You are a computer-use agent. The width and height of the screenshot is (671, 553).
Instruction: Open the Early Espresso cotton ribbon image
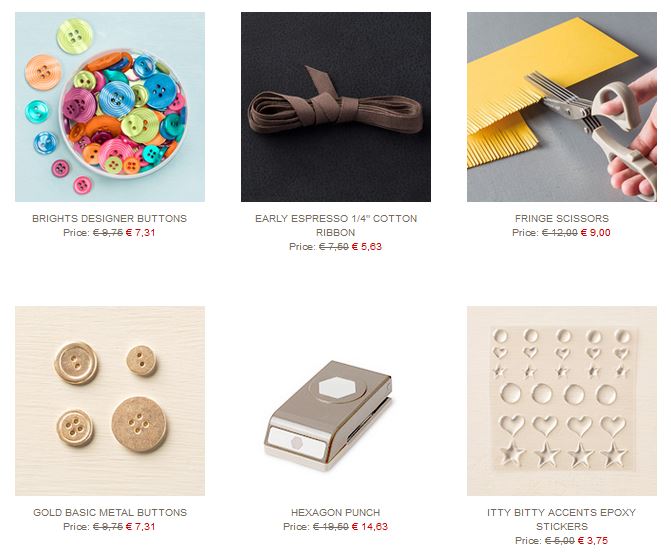tap(336, 107)
